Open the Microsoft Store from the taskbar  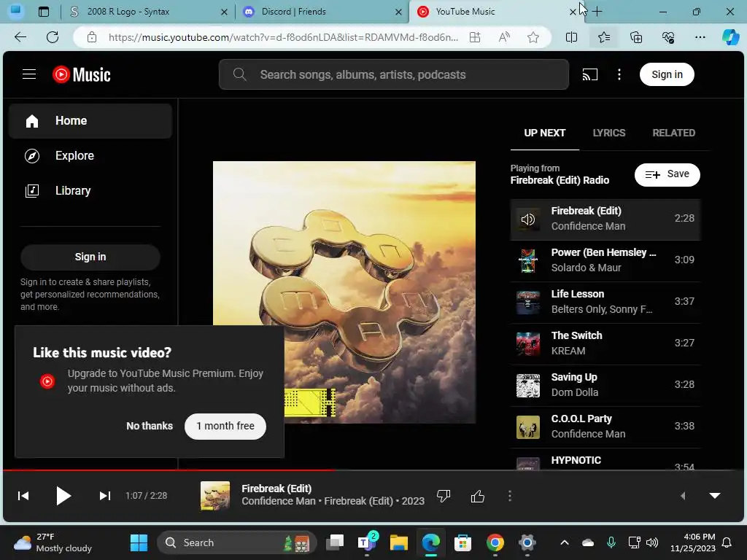click(x=462, y=542)
